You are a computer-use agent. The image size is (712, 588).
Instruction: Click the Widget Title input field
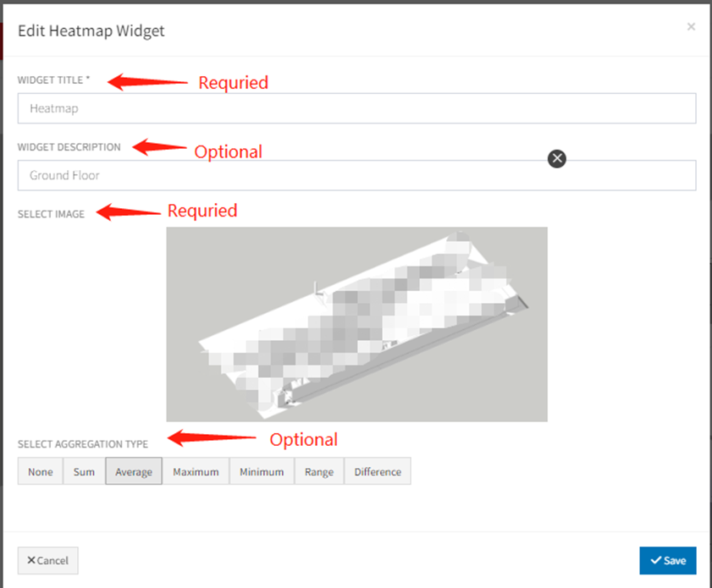(356, 108)
